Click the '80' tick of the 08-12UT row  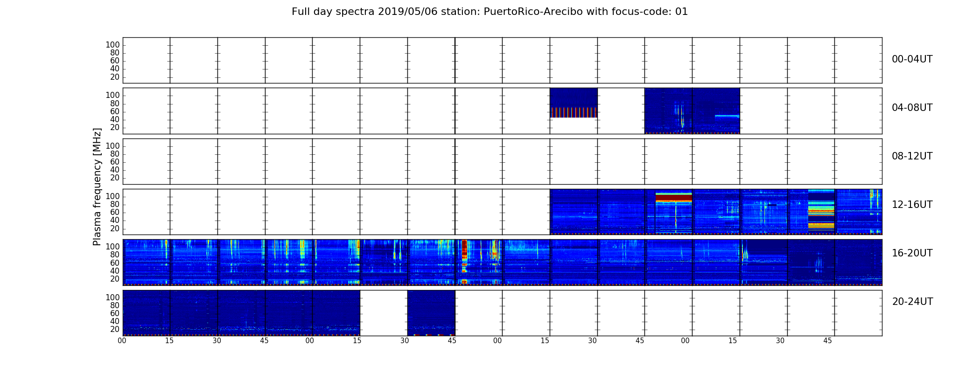115,154
